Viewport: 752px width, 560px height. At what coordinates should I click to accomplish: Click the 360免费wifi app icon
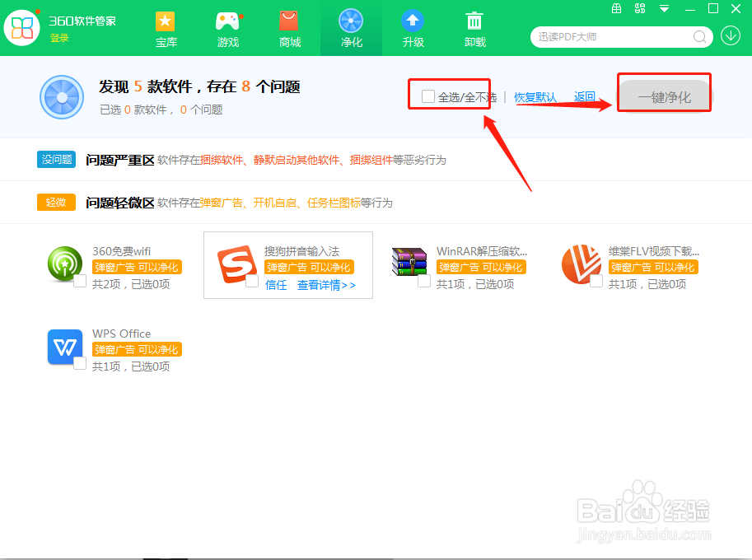pos(65,264)
